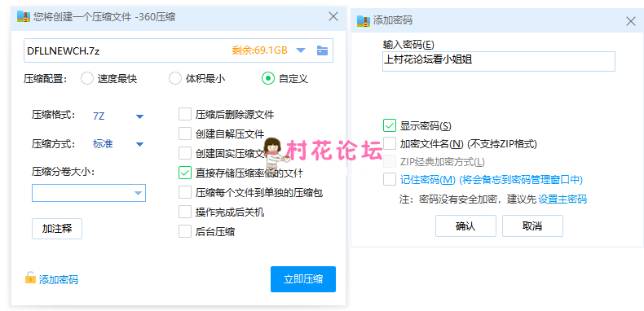Image resolution: width=644 pixels, height=311 pixels.
Task: Click the 立即压缩 button
Action: click(x=303, y=279)
